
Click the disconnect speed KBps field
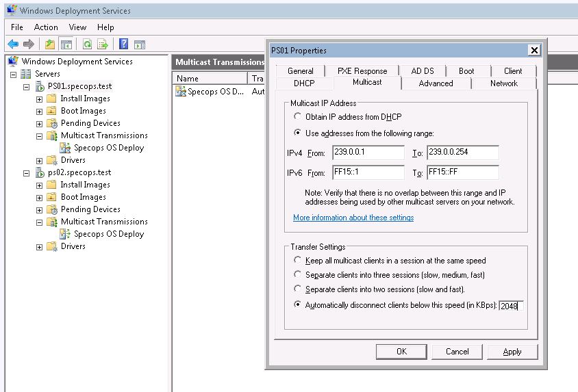pos(511,306)
